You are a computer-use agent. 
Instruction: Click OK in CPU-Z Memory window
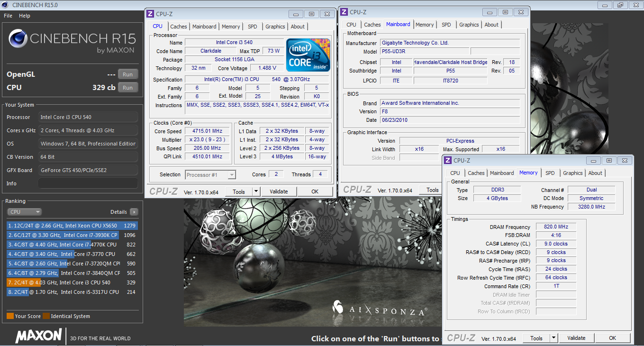click(613, 338)
